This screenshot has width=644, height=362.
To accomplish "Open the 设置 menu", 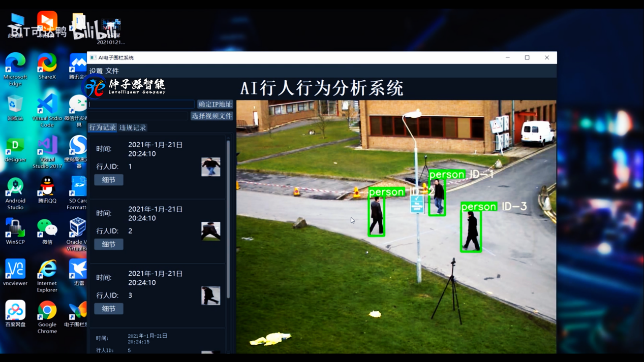I will pyautogui.click(x=96, y=71).
